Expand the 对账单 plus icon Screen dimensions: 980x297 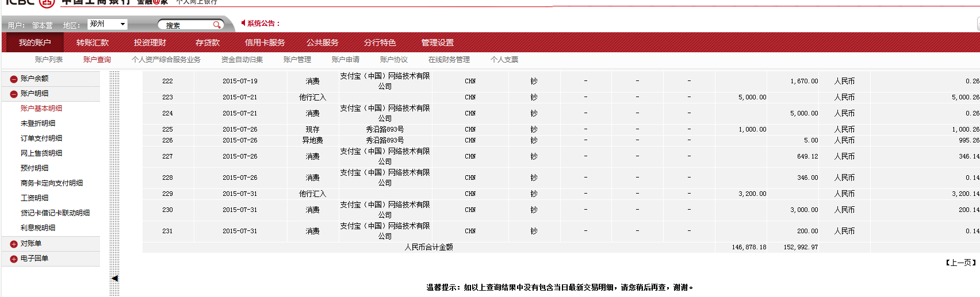[14, 245]
